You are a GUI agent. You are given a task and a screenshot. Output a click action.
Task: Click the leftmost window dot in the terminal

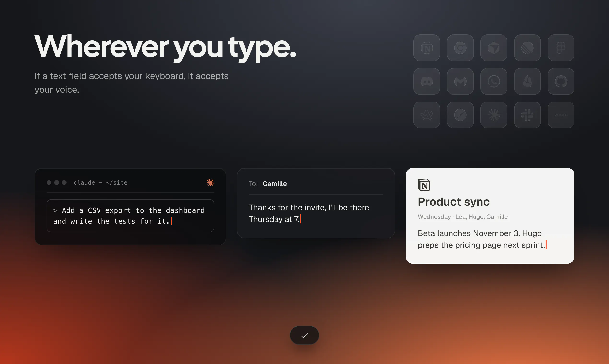49,182
